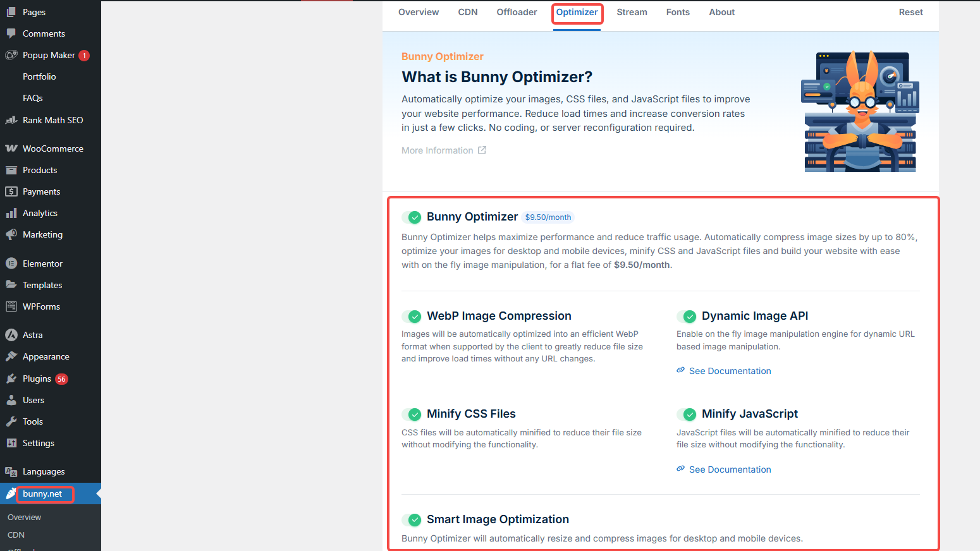Toggle Smart Image Optimization

tap(412, 520)
